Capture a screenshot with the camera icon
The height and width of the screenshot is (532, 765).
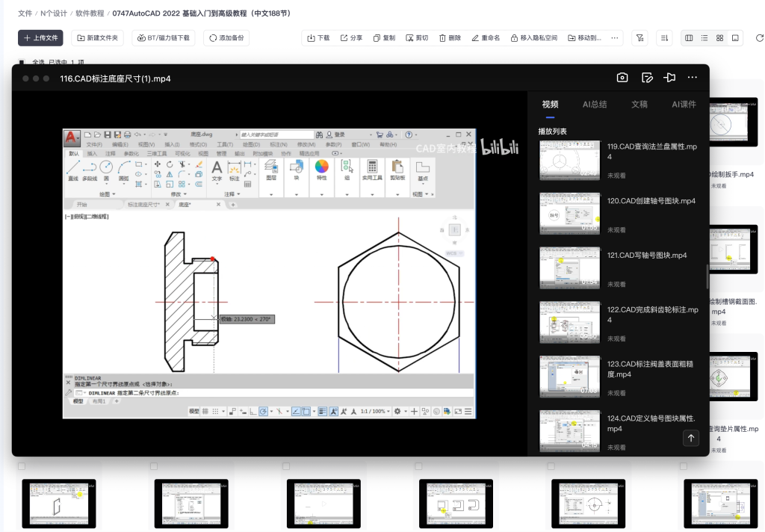pyautogui.click(x=622, y=78)
